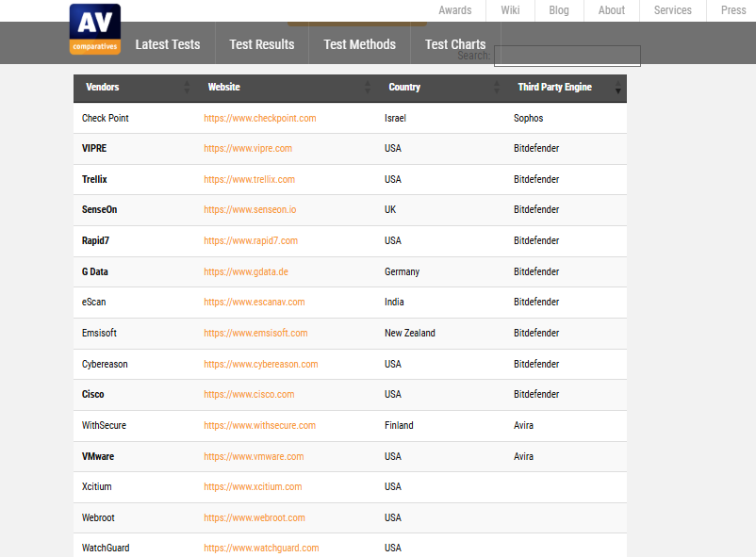The image size is (756, 557).
Task: Click USA country in Trellix row
Action: coord(393,179)
